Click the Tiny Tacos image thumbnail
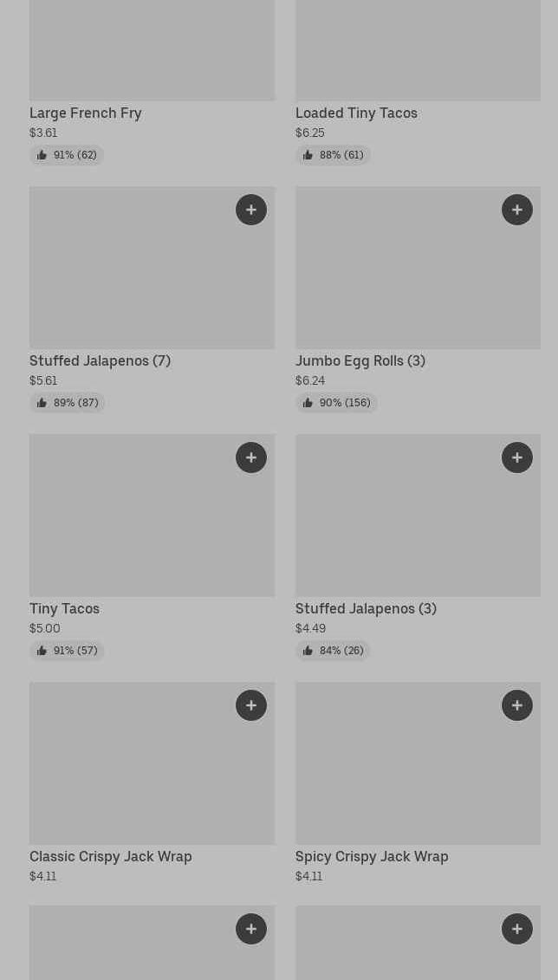Image resolution: width=558 pixels, height=980 pixels. (x=130, y=524)
